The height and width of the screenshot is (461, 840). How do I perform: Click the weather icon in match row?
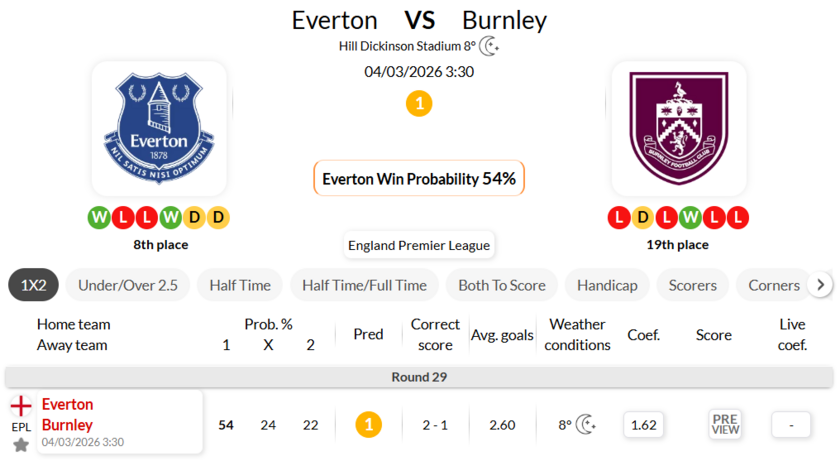[587, 425]
